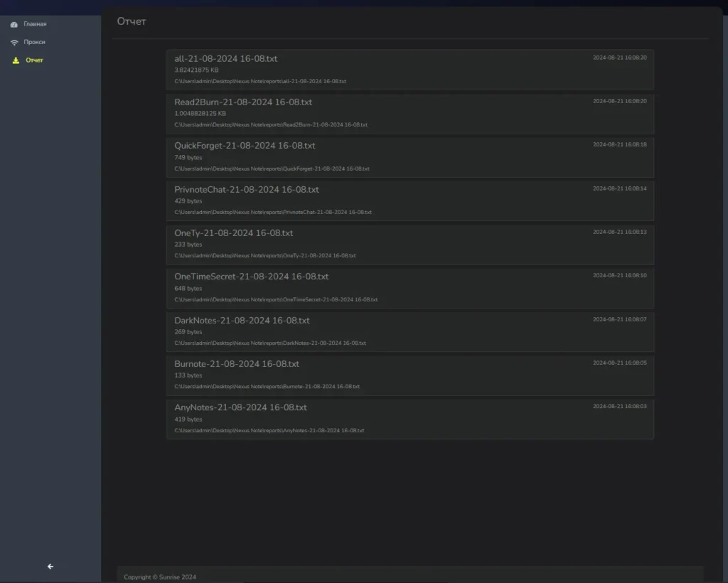The height and width of the screenshot is (583, 728).
Task: Collapse the sidebar using the left arrow
Action: tap(50, 566)
